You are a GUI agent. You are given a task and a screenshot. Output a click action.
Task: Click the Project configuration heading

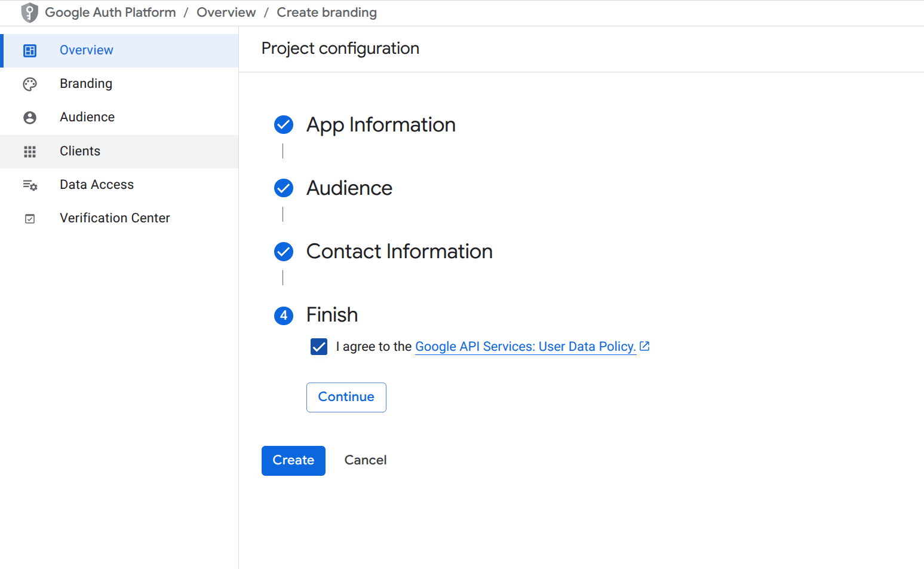340,48
